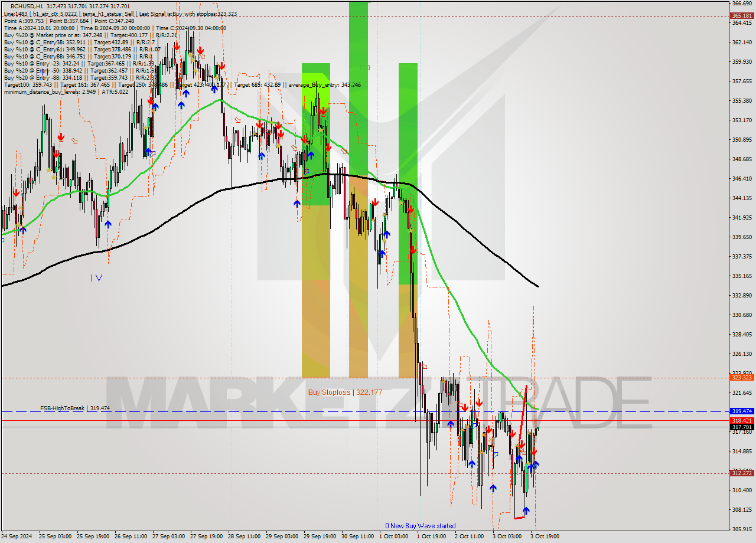Click the red 365.181 price tag
756x543 pixels.
coord(741,16)
